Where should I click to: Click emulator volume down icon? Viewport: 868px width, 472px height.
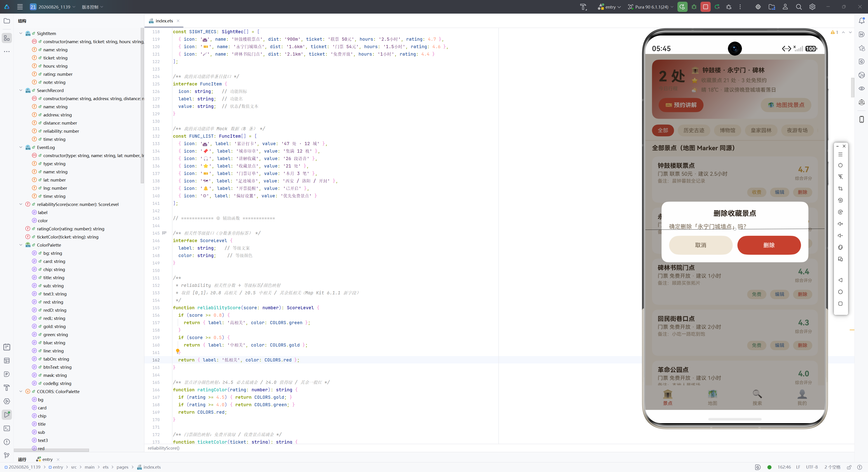[840, 236]
